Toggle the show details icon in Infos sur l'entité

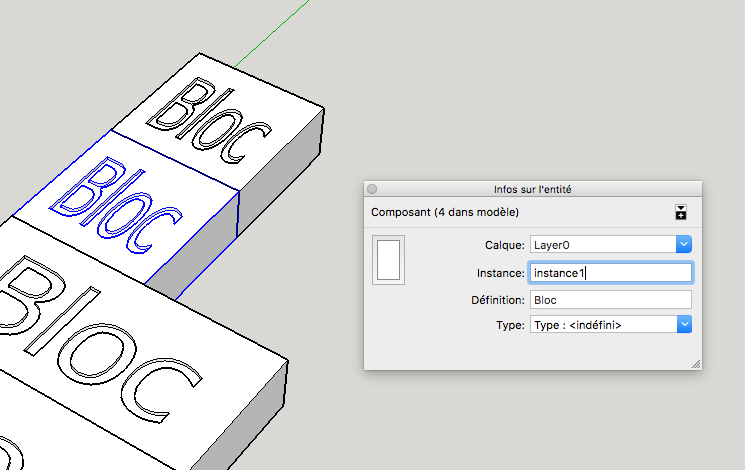click(x=681, y=212)
